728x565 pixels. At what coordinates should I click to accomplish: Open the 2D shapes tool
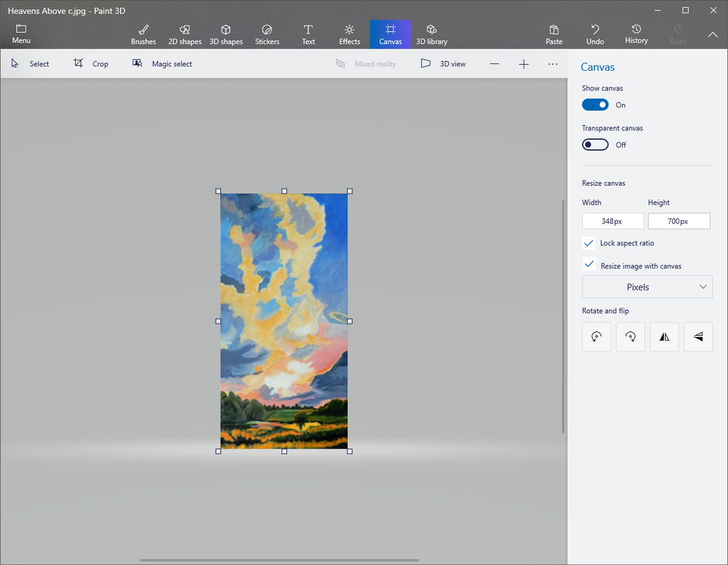click(x=184, y=34)
